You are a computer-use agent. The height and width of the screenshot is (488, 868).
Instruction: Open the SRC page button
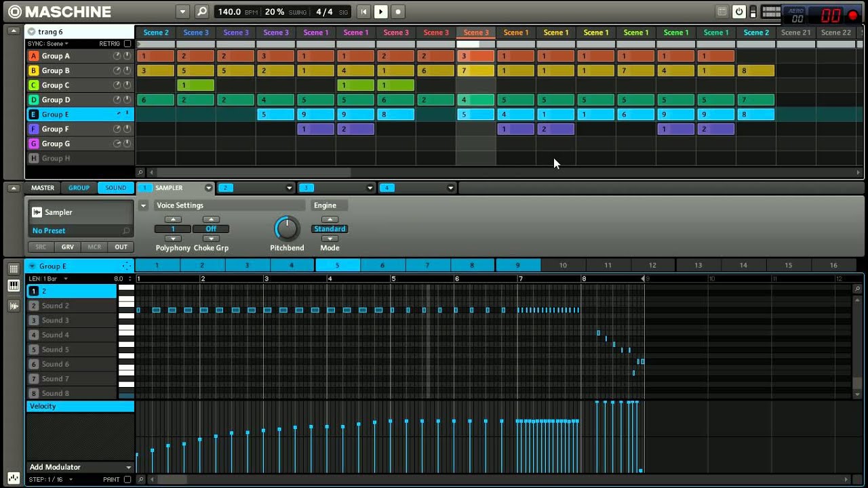pos(41,247)
